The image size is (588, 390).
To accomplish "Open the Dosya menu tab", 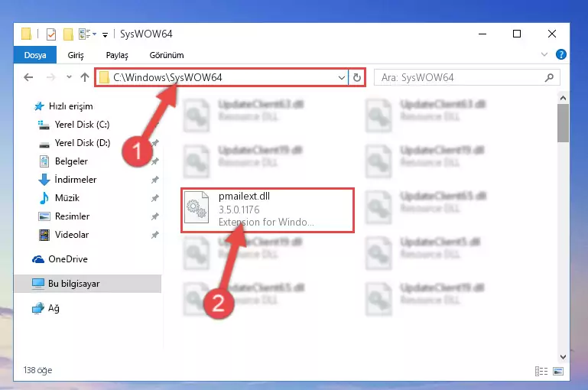I will coord(35,55).
